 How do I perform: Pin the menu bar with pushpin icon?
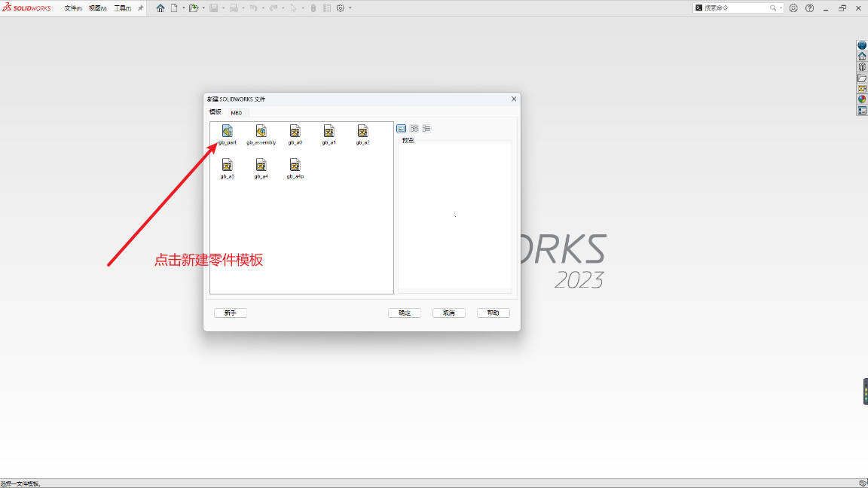click(x=140, y=8)
